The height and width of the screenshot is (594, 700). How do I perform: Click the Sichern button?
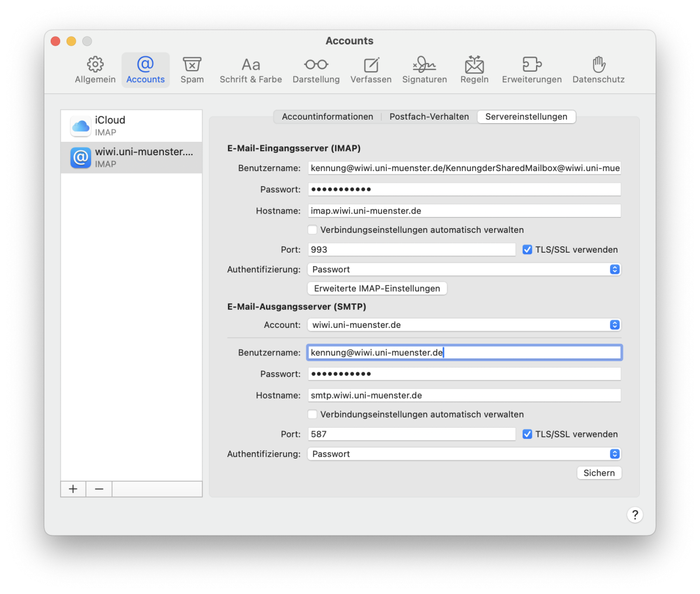599,473
